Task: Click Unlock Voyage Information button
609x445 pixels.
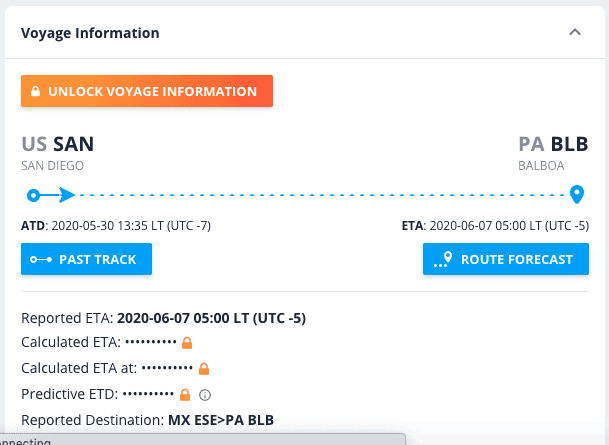Action: click(x=147, y=91)
